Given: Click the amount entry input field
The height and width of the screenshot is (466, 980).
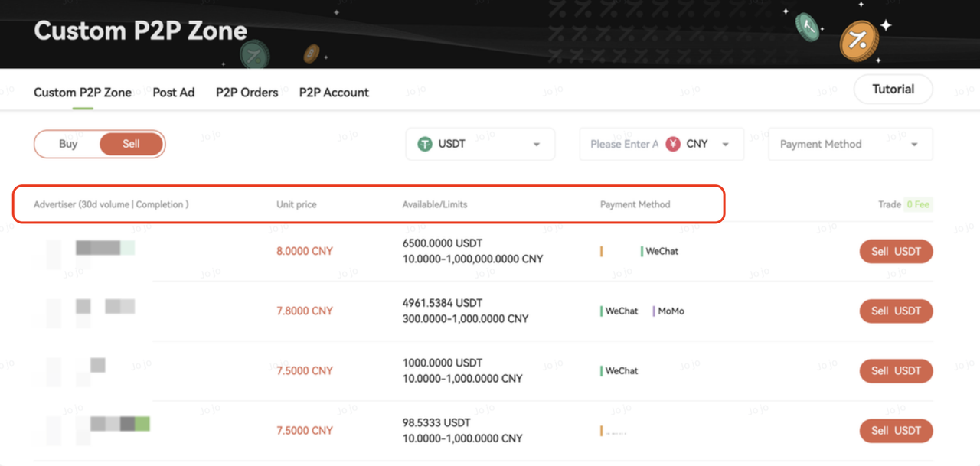Looking at the screenshot, I should 623,144.
